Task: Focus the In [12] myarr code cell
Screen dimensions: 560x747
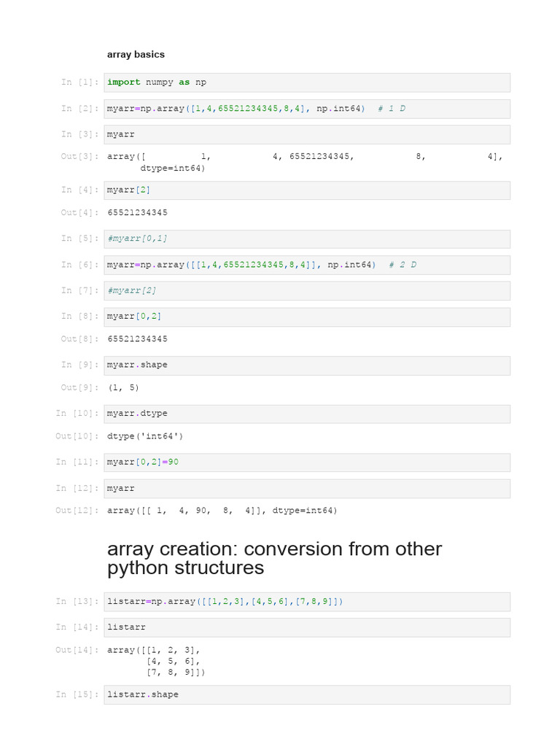Action: point(308,488)
